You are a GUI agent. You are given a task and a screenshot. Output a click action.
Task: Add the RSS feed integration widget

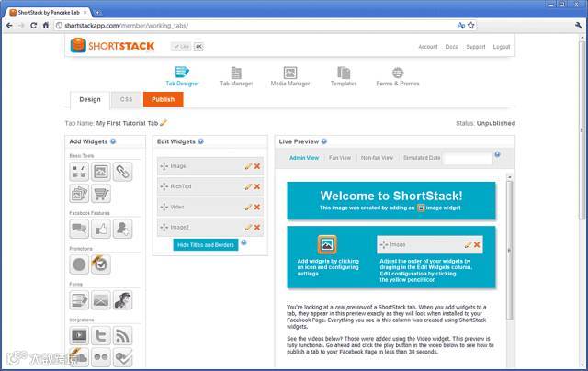pyautogui.click(x=122, y=335)
